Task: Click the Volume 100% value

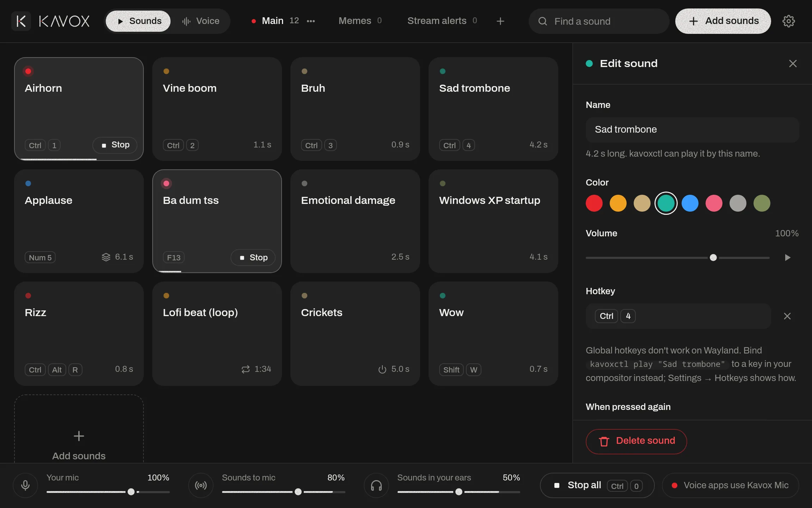Action: [x=787, y=233]
